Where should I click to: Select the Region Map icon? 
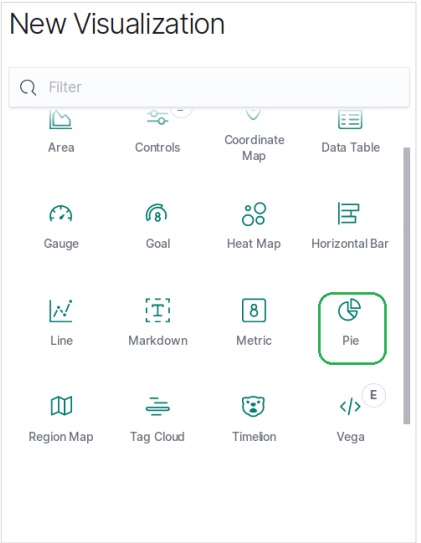coord(61,406)
